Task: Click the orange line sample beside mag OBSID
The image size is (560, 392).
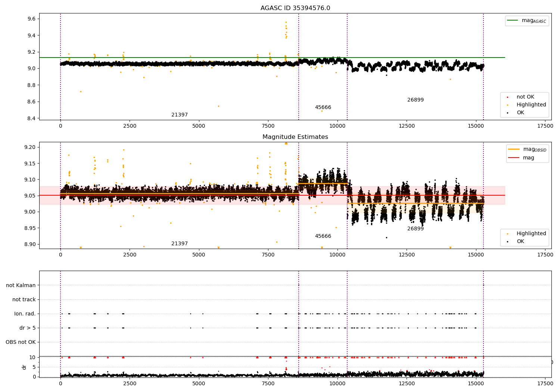Action: (514, 149)
